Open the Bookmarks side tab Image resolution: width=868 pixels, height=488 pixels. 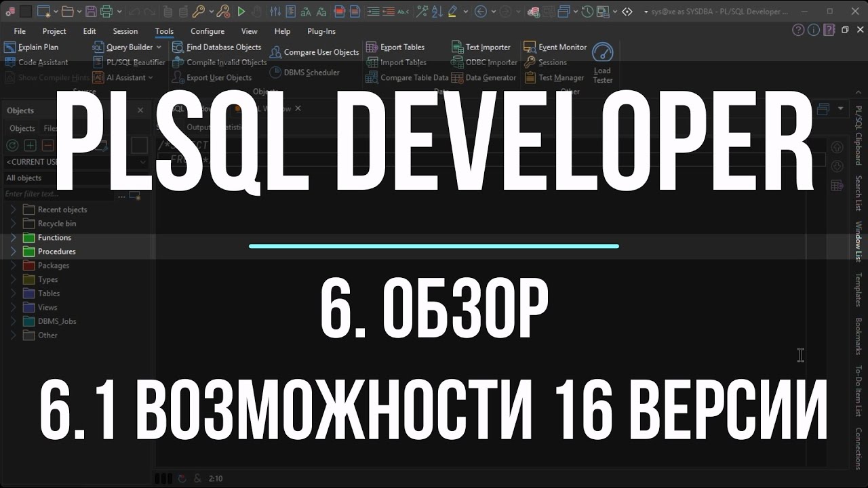(858, 337)
